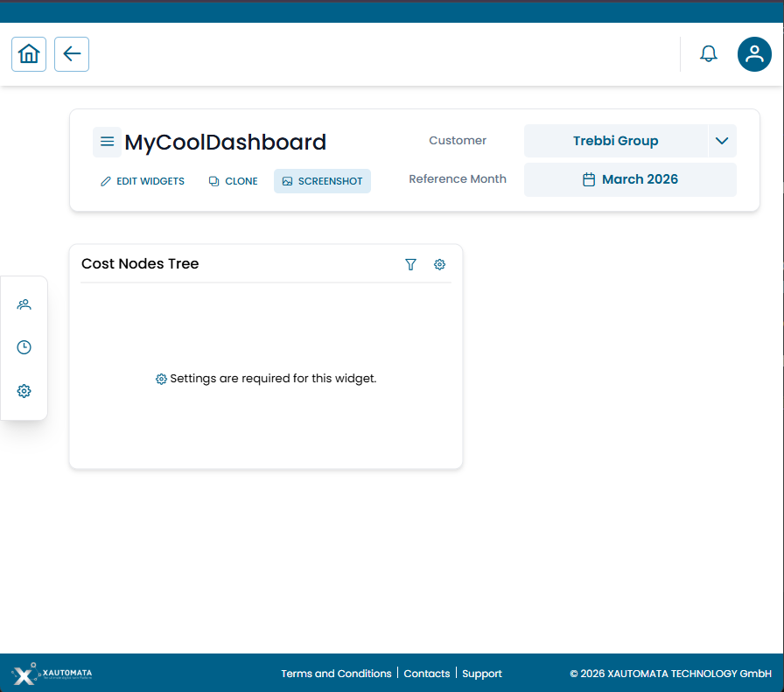Viewport: 784px width, 692px height.
Task: Take a dashboard screenshot via Screenshot button
Action: (x=322, y=181)
